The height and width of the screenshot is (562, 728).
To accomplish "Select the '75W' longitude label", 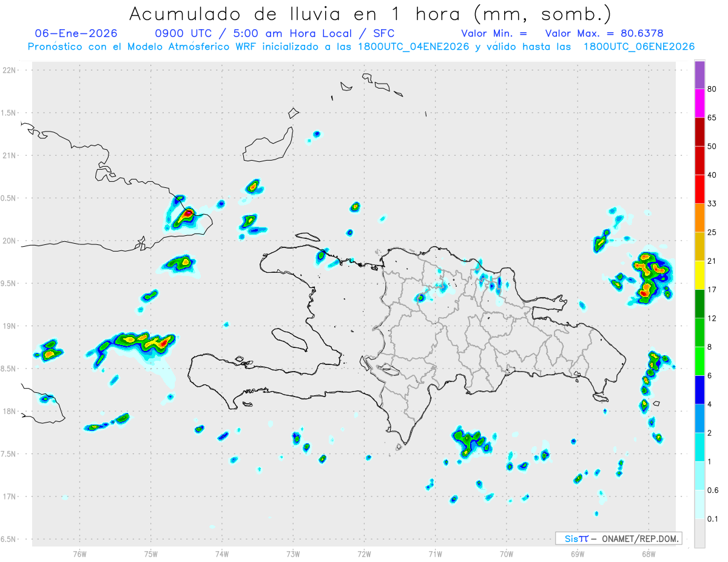I will (x=151, y=554).
